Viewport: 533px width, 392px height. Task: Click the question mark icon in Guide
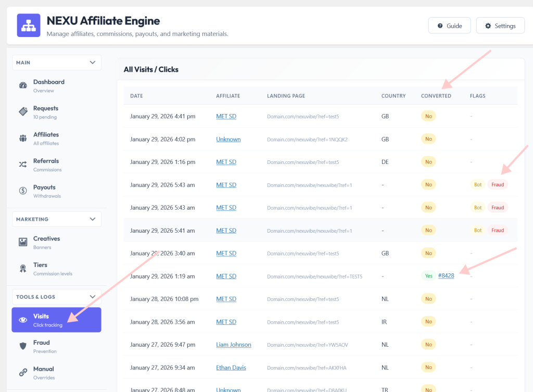(x=440, y=26)
